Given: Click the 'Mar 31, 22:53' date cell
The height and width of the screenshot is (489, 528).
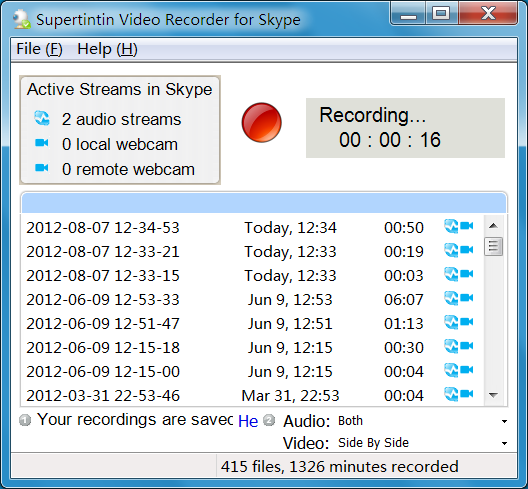Looking at the screenshot, I should pyautogui.click(x=290, y=396).
